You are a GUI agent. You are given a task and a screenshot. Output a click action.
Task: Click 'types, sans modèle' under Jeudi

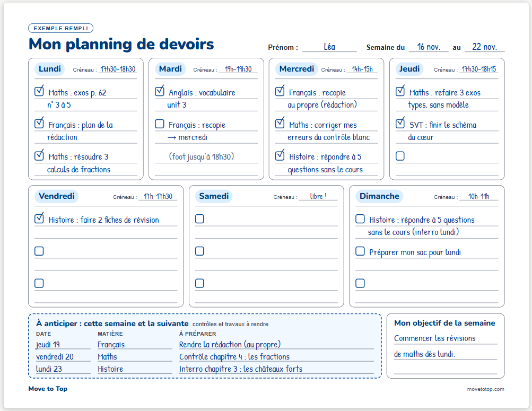click(438, 105)
